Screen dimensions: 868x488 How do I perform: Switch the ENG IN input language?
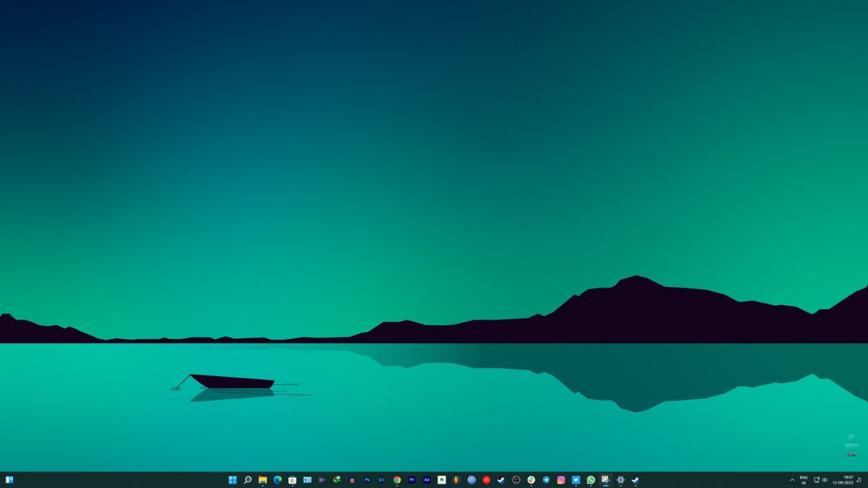[804, 480]
